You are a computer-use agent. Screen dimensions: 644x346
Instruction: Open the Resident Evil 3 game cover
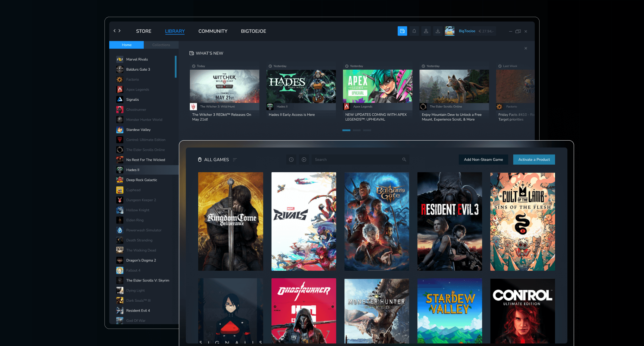pos(450,221)
